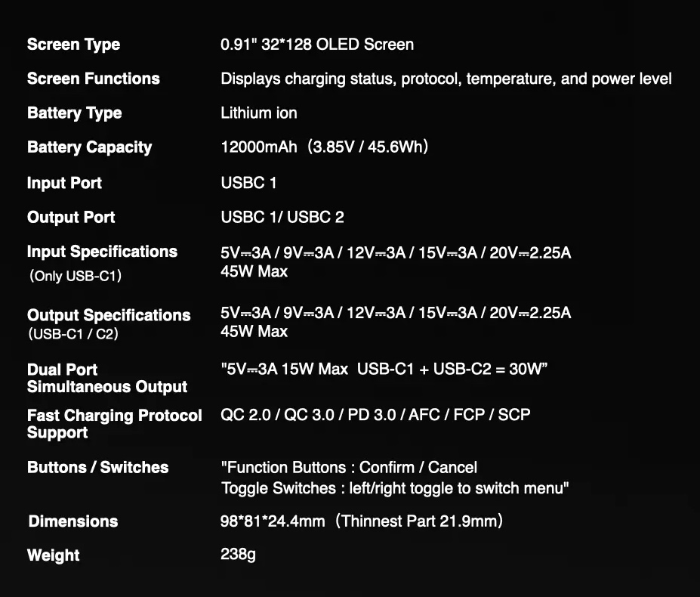Click the "Battery Type" label
Screen dimensions: 700x597
(74, 113)
